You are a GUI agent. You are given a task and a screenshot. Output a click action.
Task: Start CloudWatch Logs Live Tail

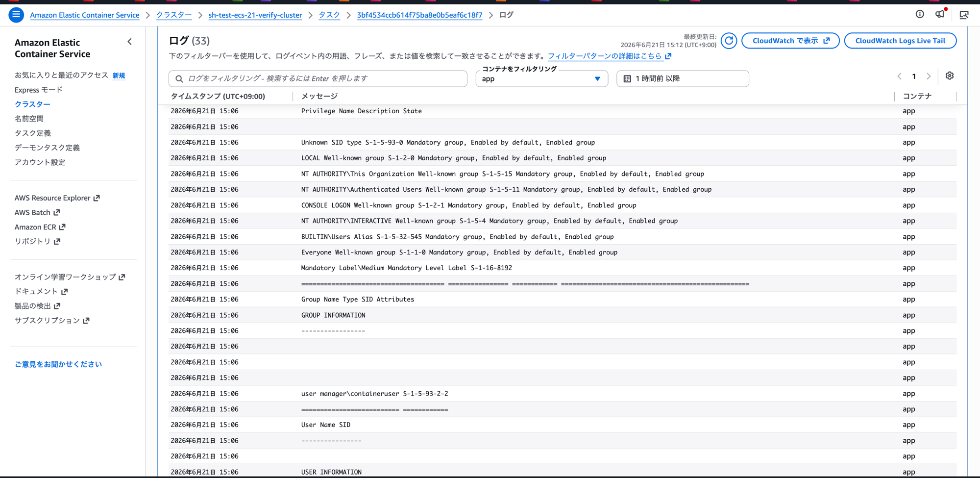click(900, 41)
